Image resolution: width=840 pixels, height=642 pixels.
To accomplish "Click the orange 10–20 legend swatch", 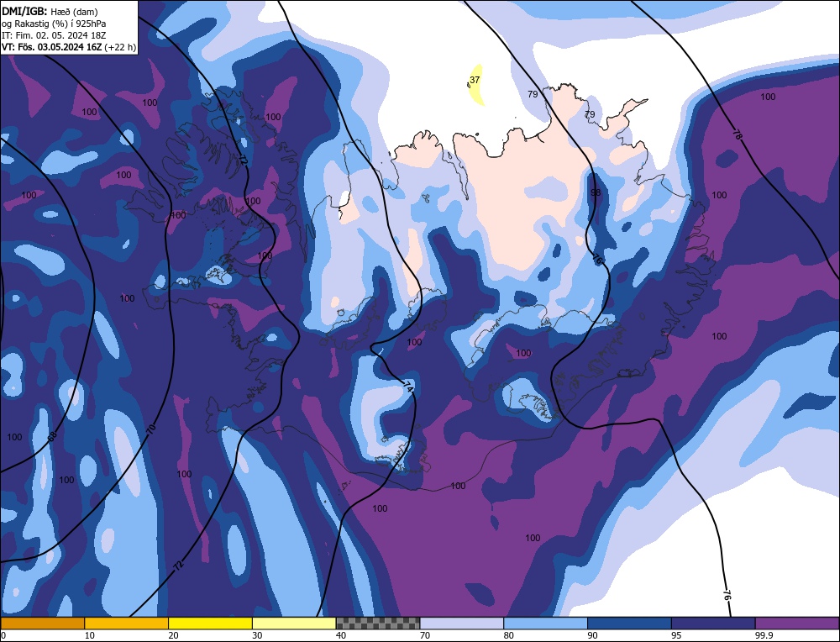I will (x=127, y=624).
